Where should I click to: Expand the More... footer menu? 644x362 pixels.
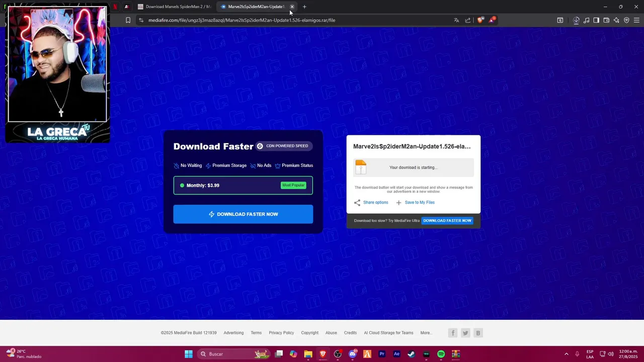426,333
